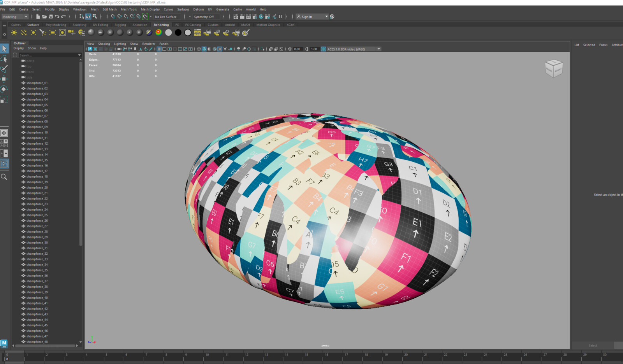Add a spot light from shelf
Screen dimensions: 623x364
[43, 33]
